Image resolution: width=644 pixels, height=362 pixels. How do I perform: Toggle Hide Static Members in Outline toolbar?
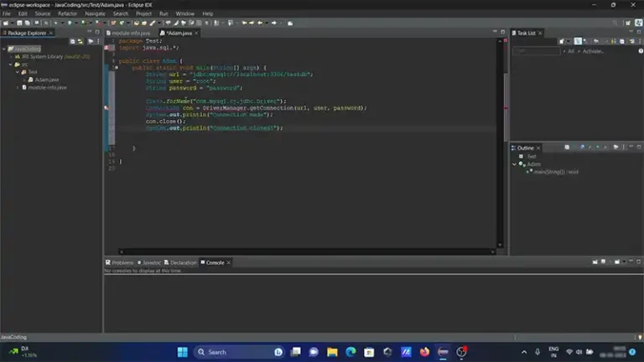point(590,147)
